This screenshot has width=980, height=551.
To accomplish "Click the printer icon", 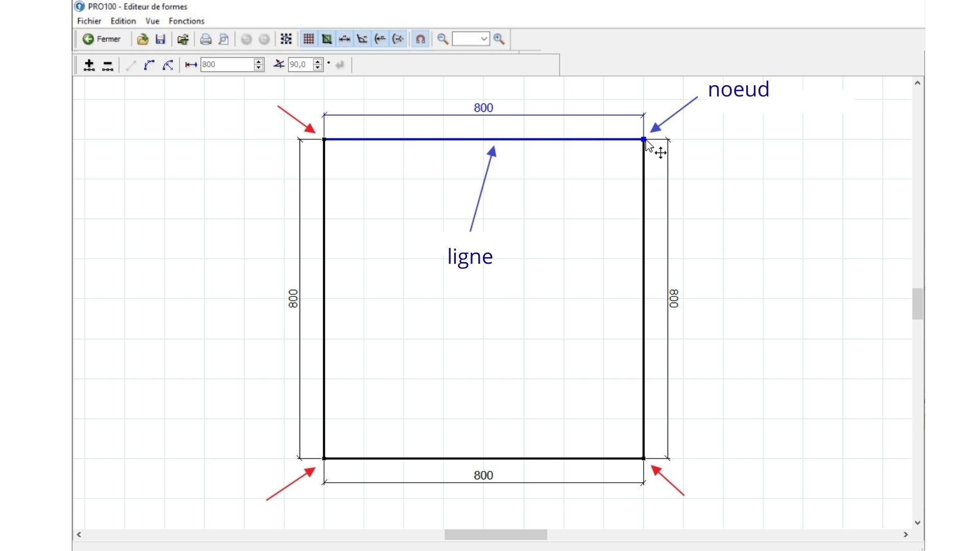I will pos(206,39).
